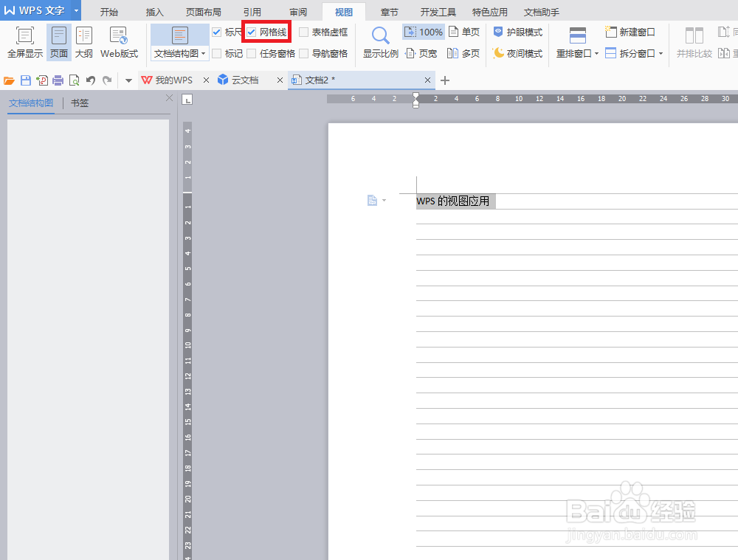Expand the Document Map (文档结构图) dropdown arrow
Viewport: 738px width, 560px height.
click(x=204, y=54)
